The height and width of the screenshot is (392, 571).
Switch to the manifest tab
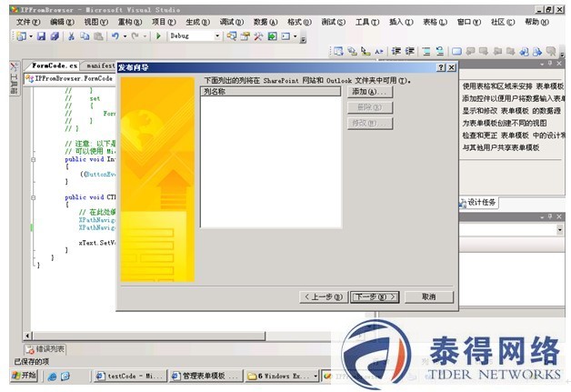(101, 65)
